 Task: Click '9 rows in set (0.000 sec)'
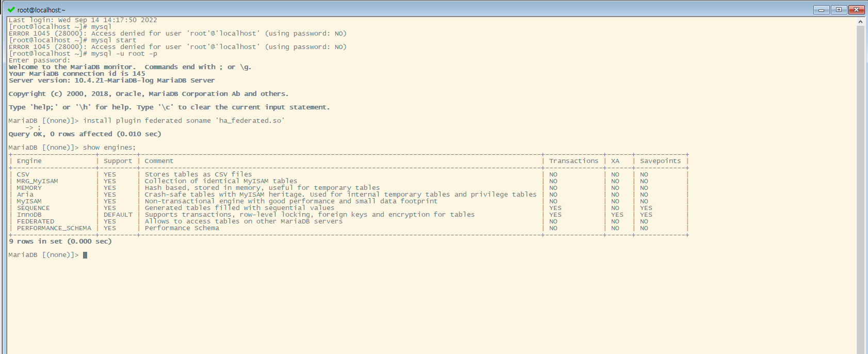[x=60, y=242]
